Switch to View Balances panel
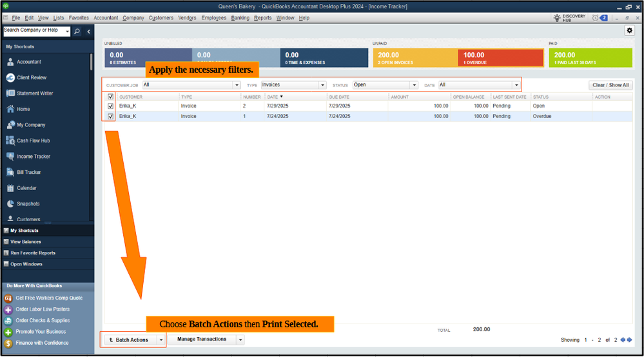The height and width of the screenshot is (357, 644). (x=48, y=242)
